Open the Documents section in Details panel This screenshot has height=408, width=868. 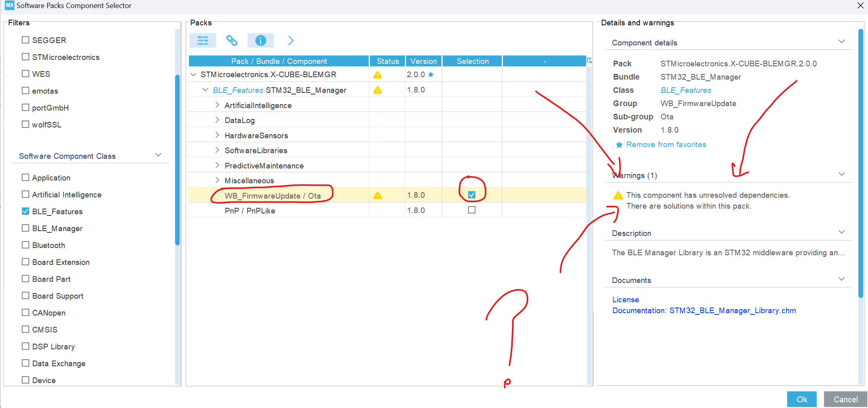click(x=842, y=278)
